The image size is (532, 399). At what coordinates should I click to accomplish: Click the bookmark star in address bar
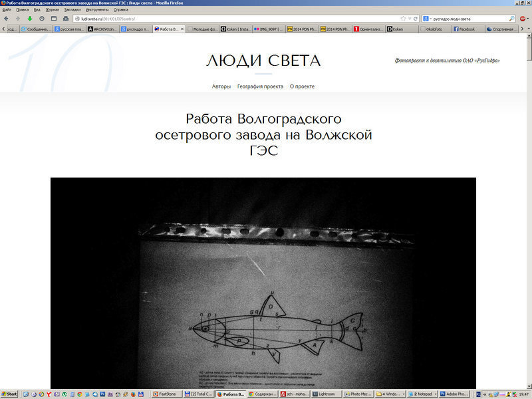click(x=403, y=19)
